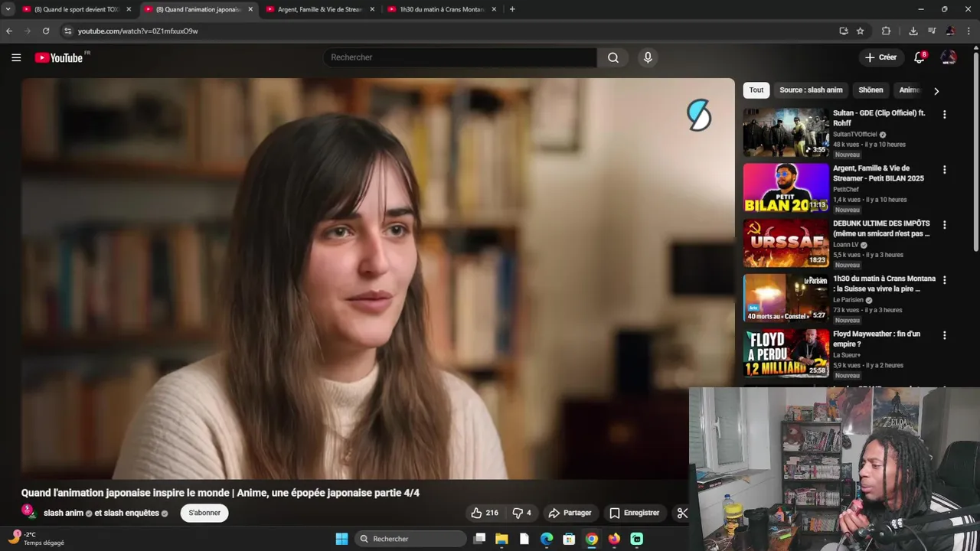This screenshot has height=551, width=980.
Task: Dislike the video
Action: click(x=521, y=513)
